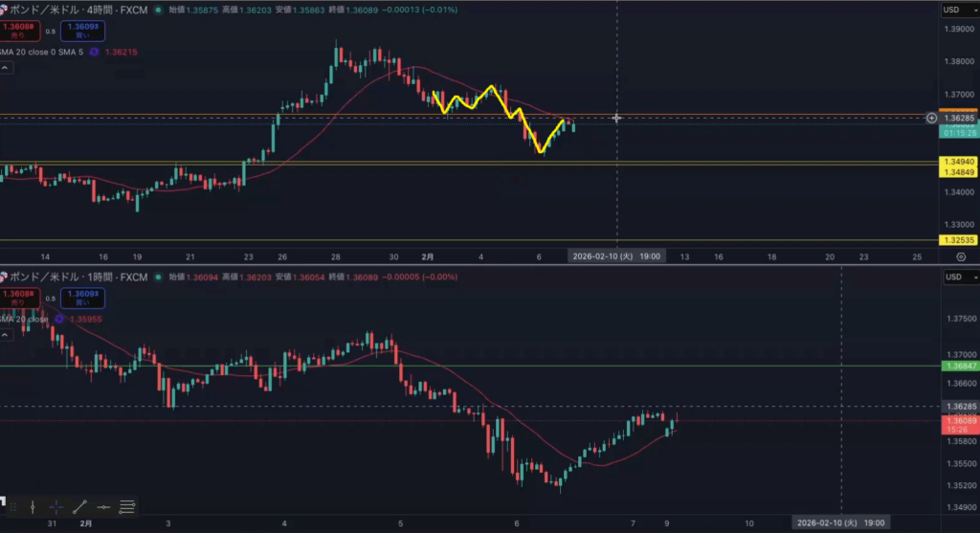This screenshot has height=533, width=980.
Task: Collapse the top chart indicator legend
Action: 6,68
